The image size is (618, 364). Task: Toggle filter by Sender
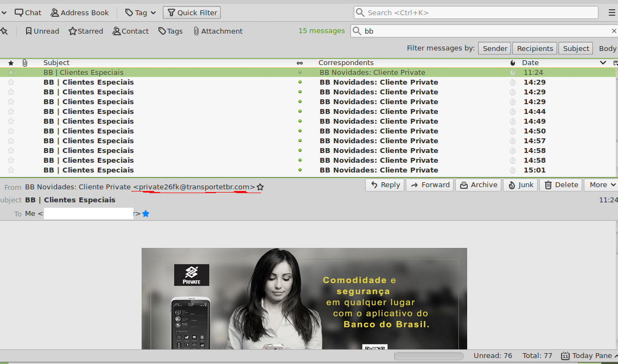(x=495, y=48)
